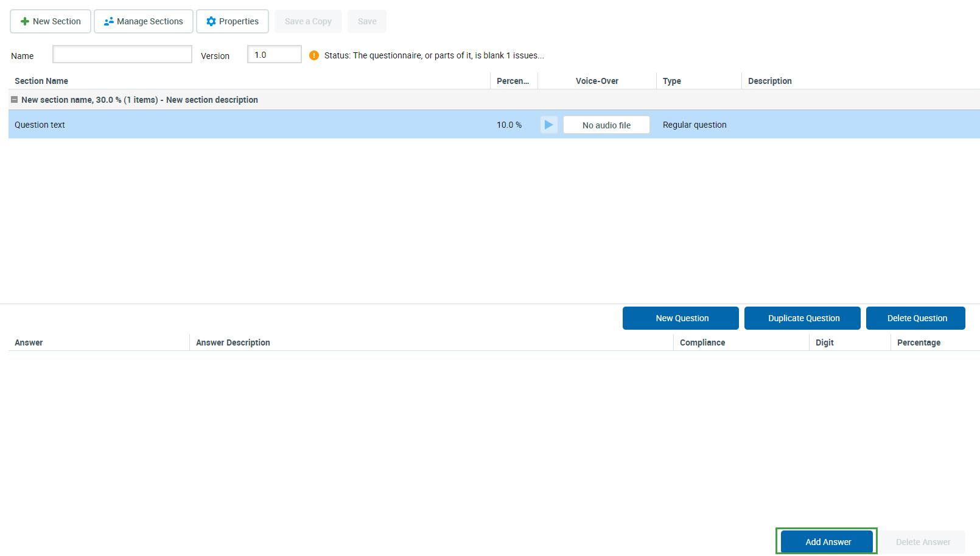Type in the questionnaire Name field
The height and width of the screenshot is (556, 980).
[122, 55]
